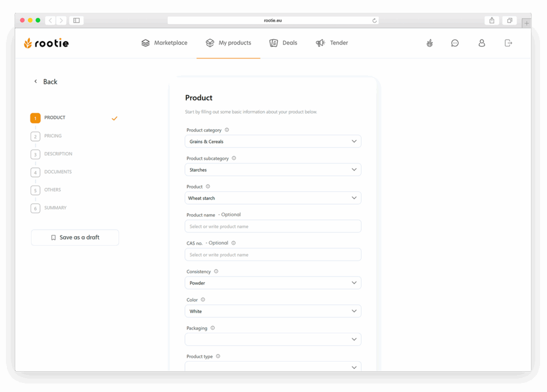The image size is (547, 392).
Task: Click the wheat leaf icon in header
Action: pos(429,43)
